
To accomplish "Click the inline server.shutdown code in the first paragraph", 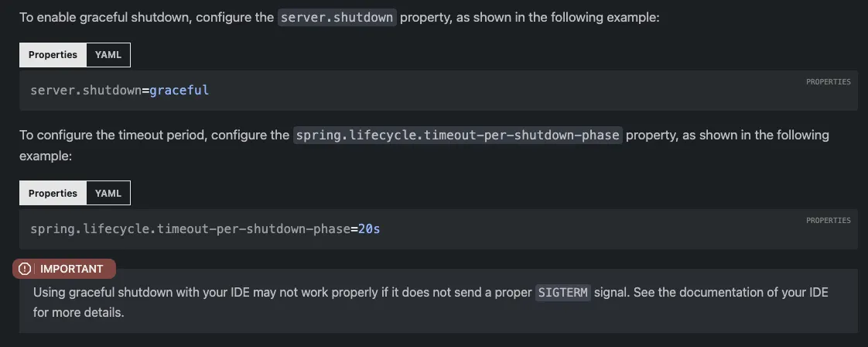I will (x=337, y=17).
